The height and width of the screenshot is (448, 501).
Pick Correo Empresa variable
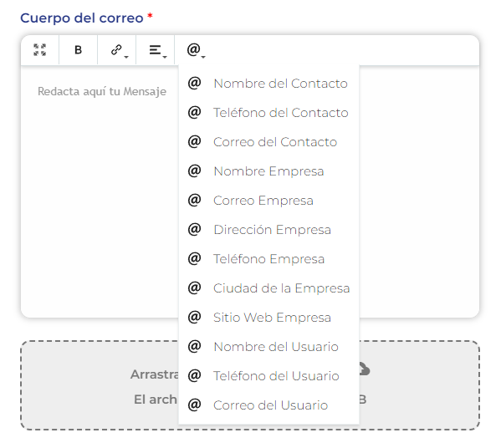tap(268, 201)
